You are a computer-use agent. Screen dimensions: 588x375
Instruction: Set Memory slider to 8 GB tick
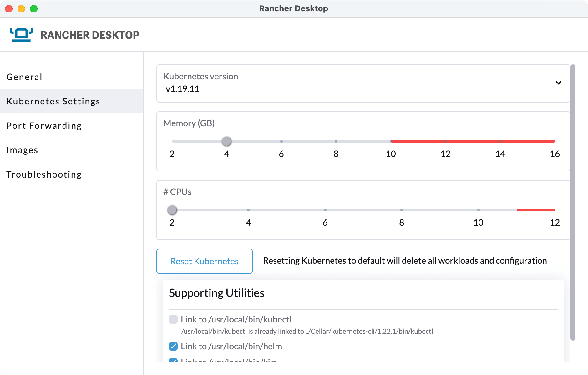(336, 141)
